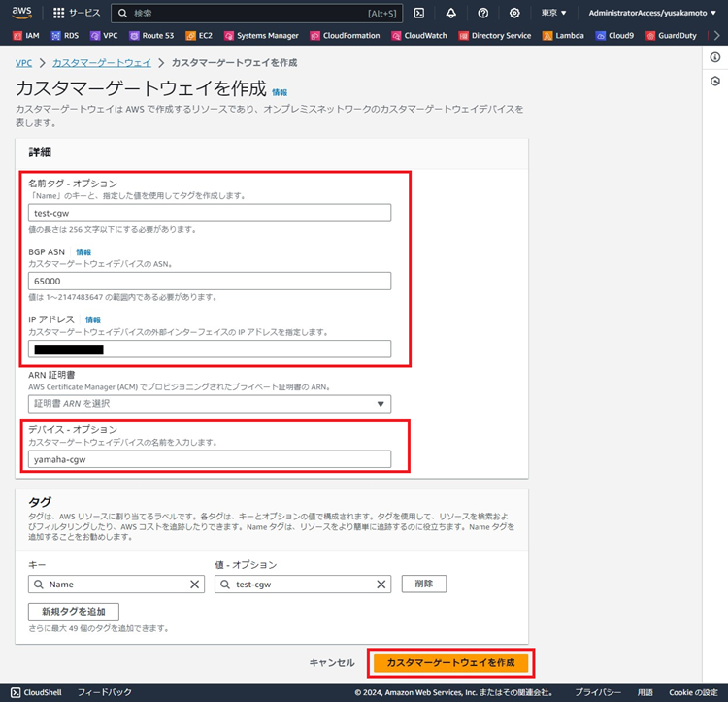Image resolution: width=728 pixels, height=702 pixels.
Task: Open the notifications bell icon
Action: (x=450, y=13)
